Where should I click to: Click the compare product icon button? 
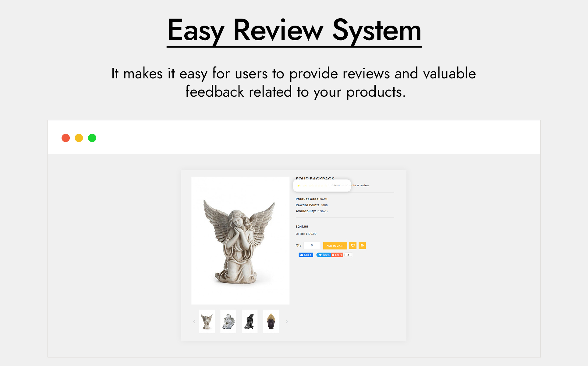tap(362, 246)
